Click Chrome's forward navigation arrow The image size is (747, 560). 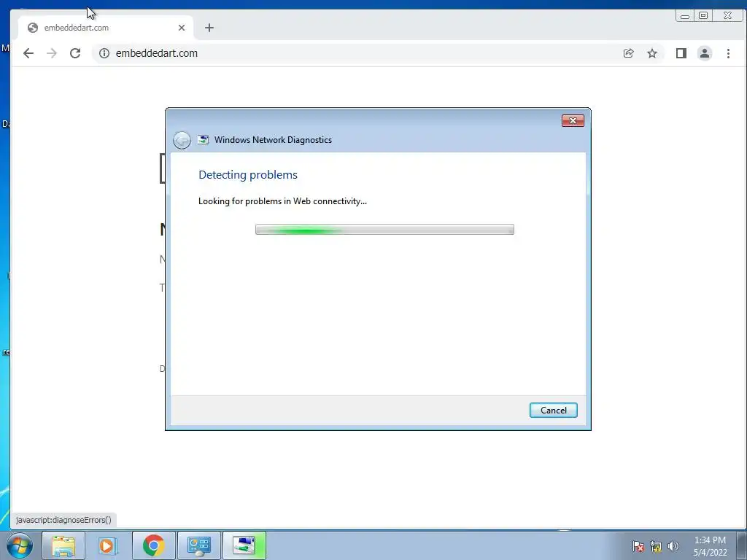click(x=52, y=53)
